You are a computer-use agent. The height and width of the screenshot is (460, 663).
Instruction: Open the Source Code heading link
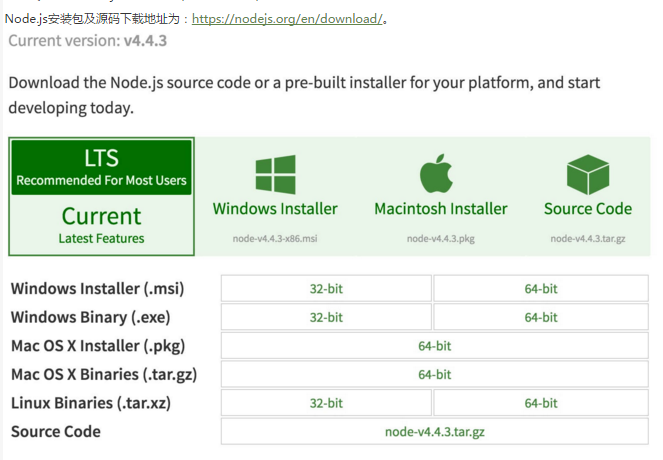coord(588,209)
